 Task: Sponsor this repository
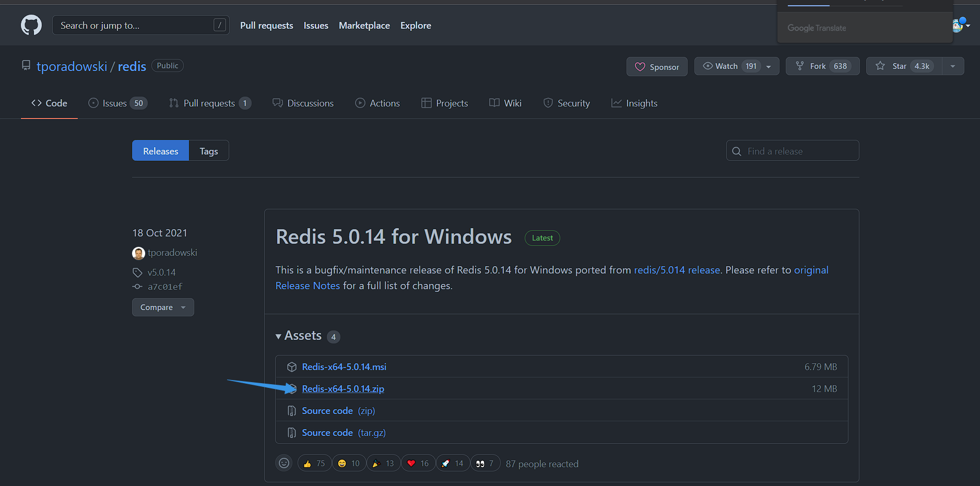point(657,66)
